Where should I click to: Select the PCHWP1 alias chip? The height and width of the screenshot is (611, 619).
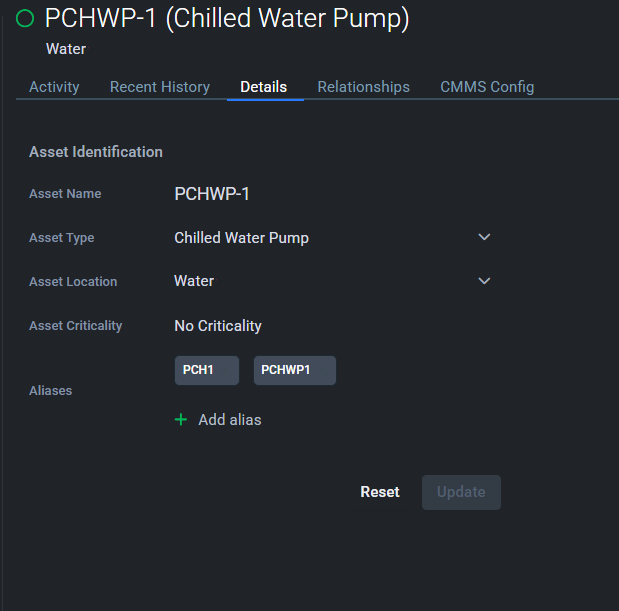coord(294,370)
